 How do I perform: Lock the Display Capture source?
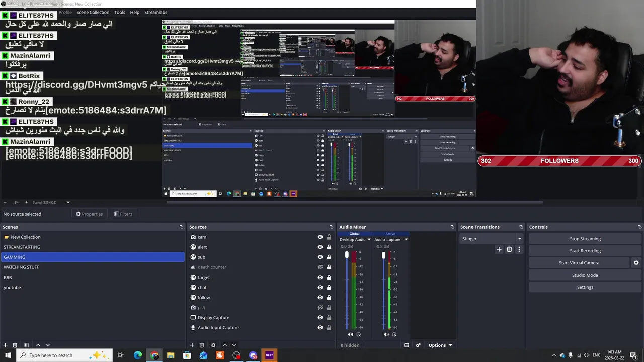(x=329, y=318)
